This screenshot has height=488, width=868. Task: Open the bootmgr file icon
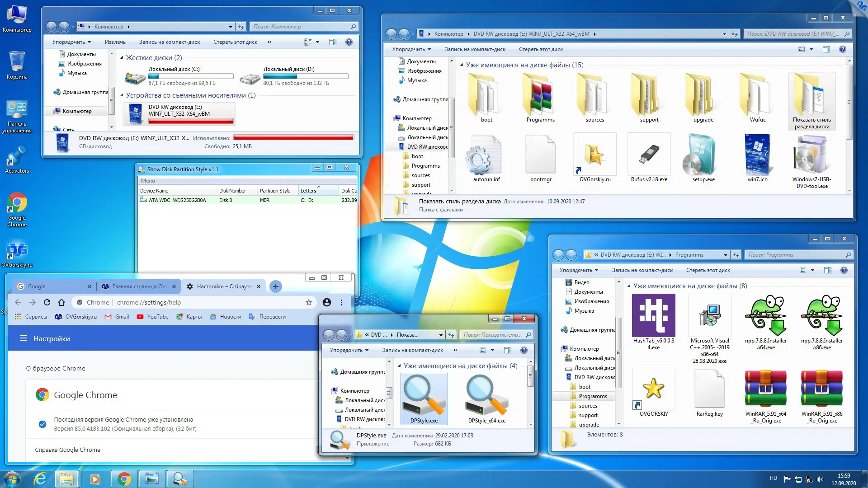point(540,156)
